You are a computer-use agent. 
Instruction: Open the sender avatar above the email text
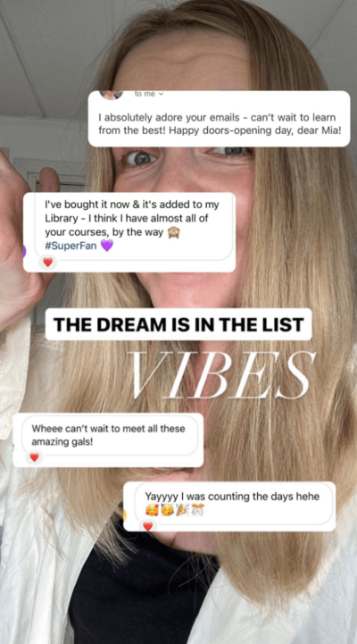[111, 95]
